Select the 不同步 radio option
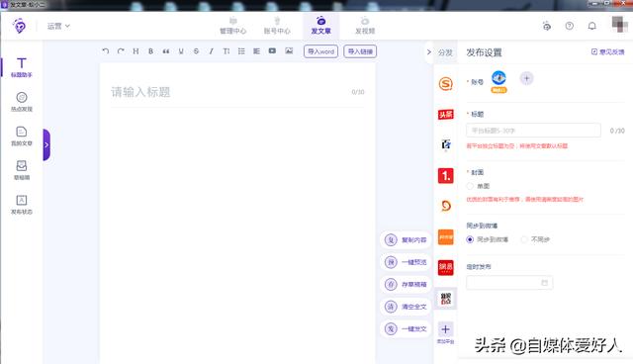Image resolution: width=633 pixels, height=364 pixels. [524, 239]
